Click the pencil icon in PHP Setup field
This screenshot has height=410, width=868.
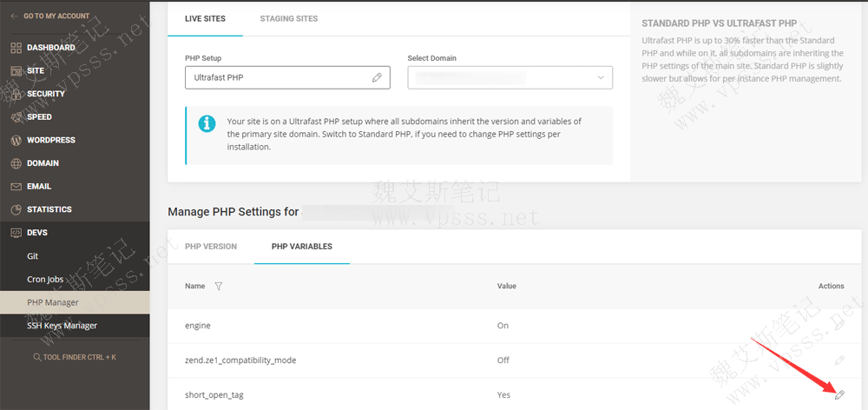pos(377,77)
